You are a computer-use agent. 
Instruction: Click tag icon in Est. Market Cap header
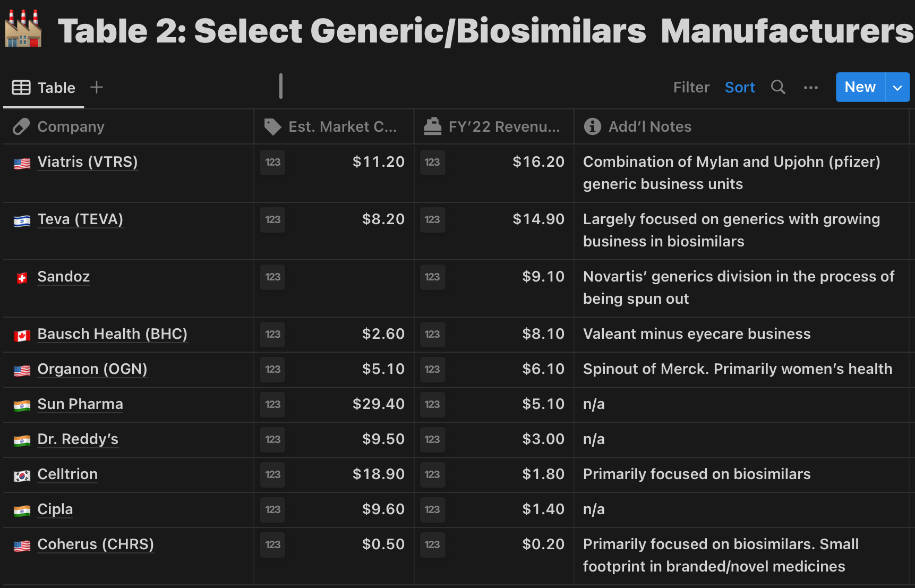[272, 126]
